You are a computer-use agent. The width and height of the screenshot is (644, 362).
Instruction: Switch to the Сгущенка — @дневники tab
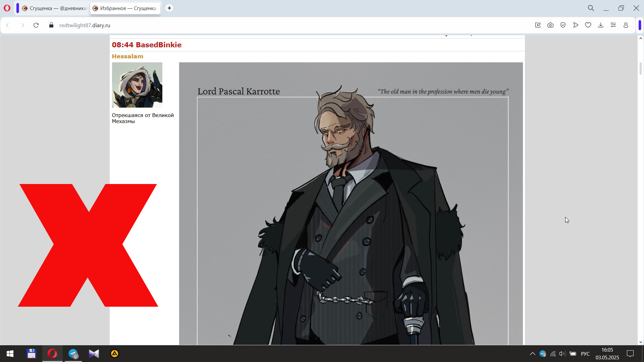point(55,8)
